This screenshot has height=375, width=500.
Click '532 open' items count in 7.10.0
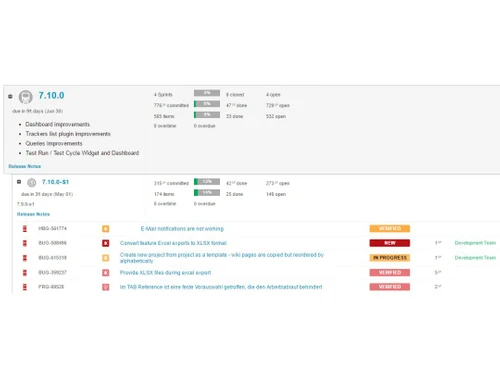[276, 116]
